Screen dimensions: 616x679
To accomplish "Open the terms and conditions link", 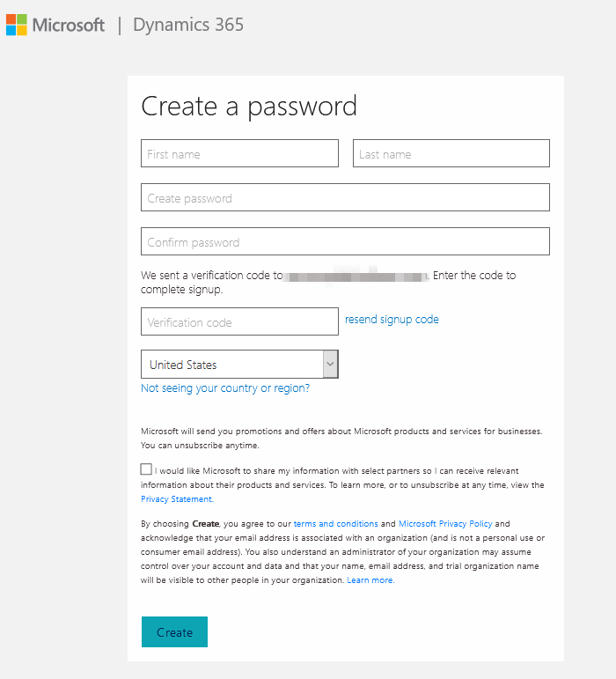I will pyautogui.click(x=335, y=523).
